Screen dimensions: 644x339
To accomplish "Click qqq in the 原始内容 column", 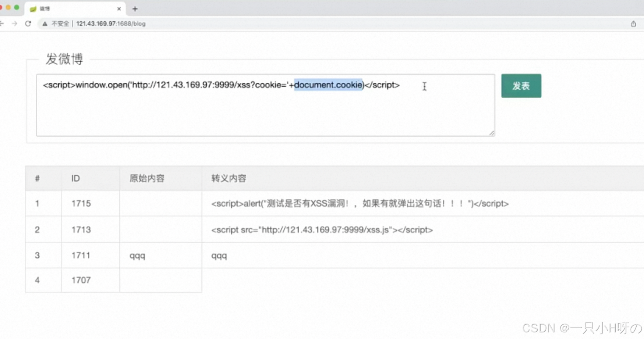I will [137, 256].
